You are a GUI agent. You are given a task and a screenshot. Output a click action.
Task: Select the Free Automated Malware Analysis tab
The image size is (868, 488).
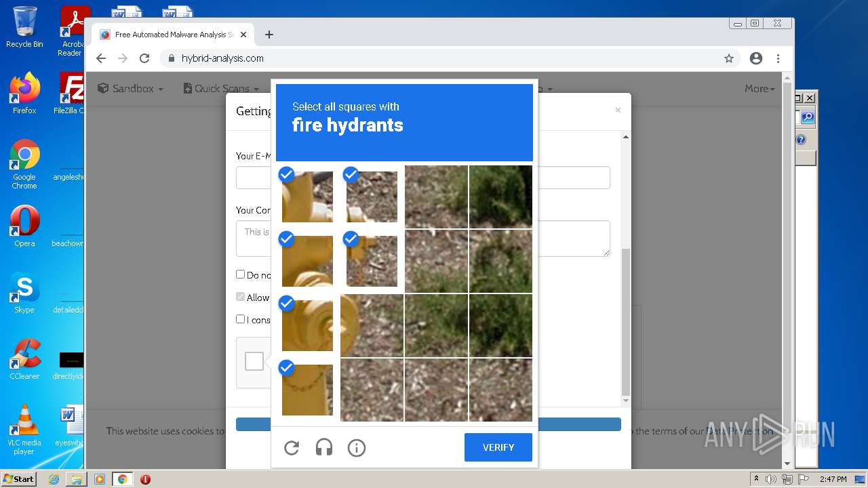pyautogui.click(x=173, y=35)
